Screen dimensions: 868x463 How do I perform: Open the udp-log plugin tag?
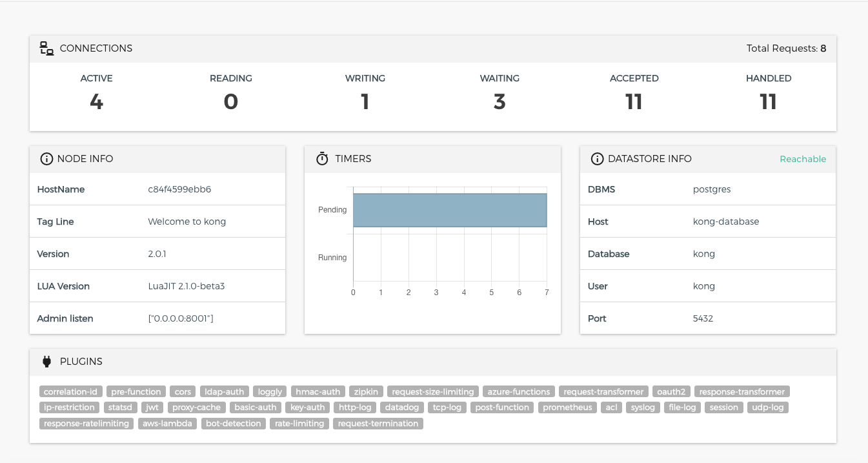pos(768,407)
